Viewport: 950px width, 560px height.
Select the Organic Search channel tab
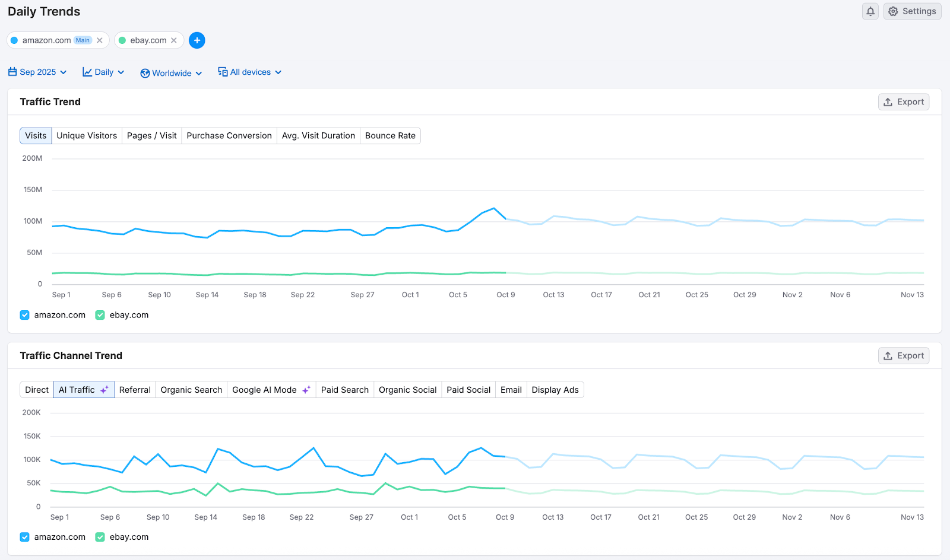[191, 390]
